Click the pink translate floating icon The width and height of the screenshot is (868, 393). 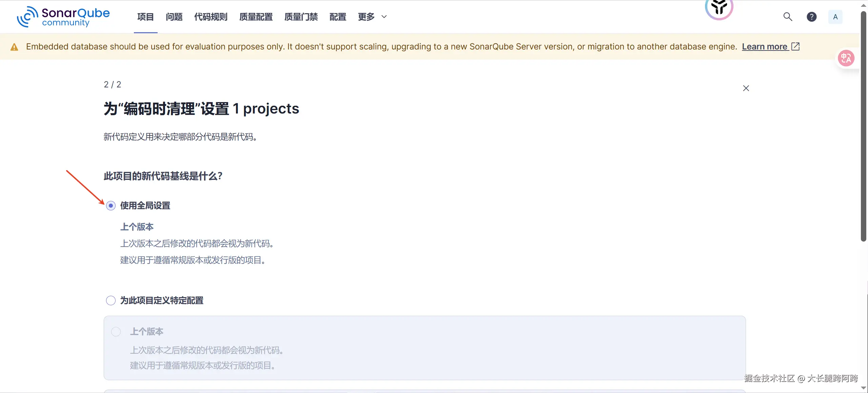point(846,58)
